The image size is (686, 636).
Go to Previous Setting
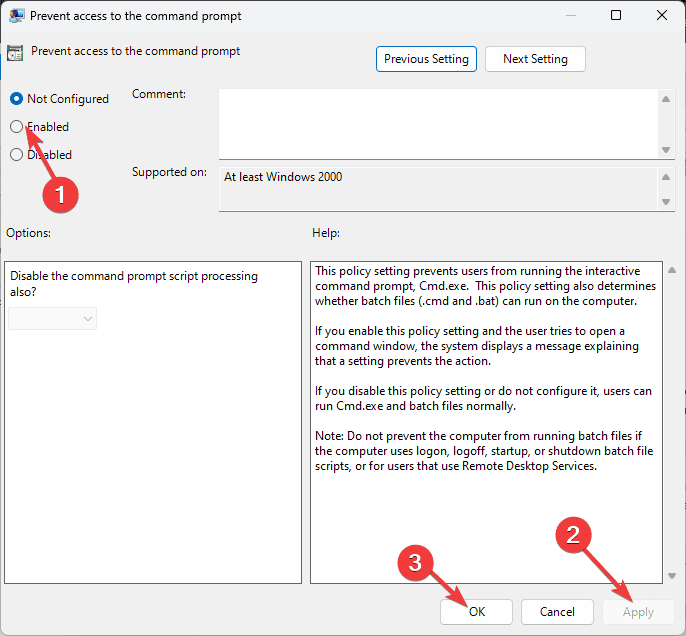tap(426, 59)
